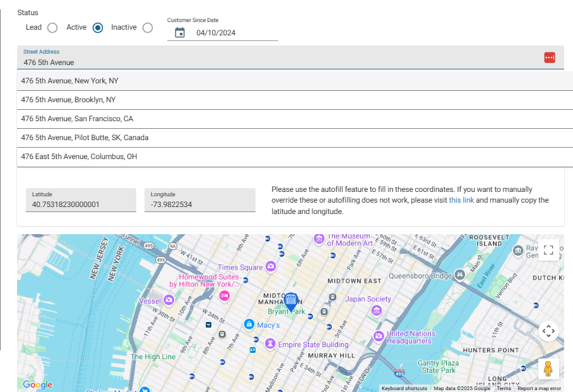Click the calendar icon for Customer Since Date
The width and height of the screenshot is (573, 392).
pos(180,33)
